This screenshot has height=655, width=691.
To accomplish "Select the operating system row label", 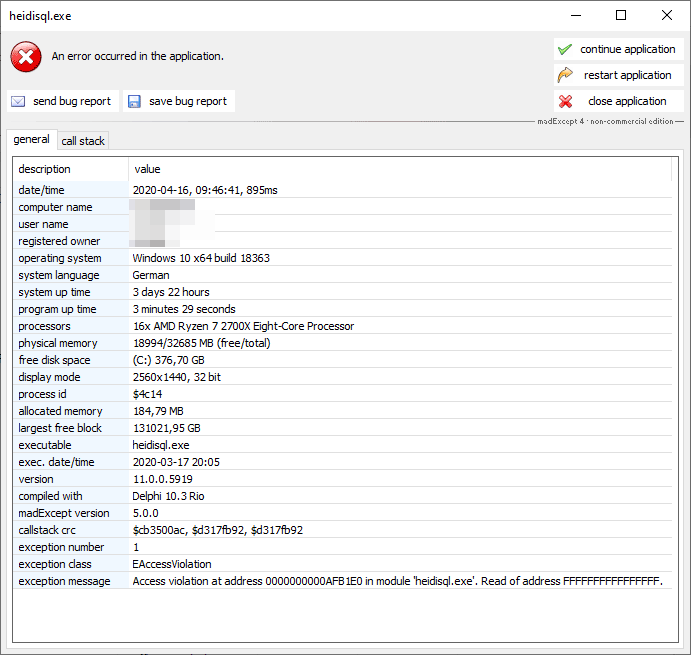I will pos(60,258).
